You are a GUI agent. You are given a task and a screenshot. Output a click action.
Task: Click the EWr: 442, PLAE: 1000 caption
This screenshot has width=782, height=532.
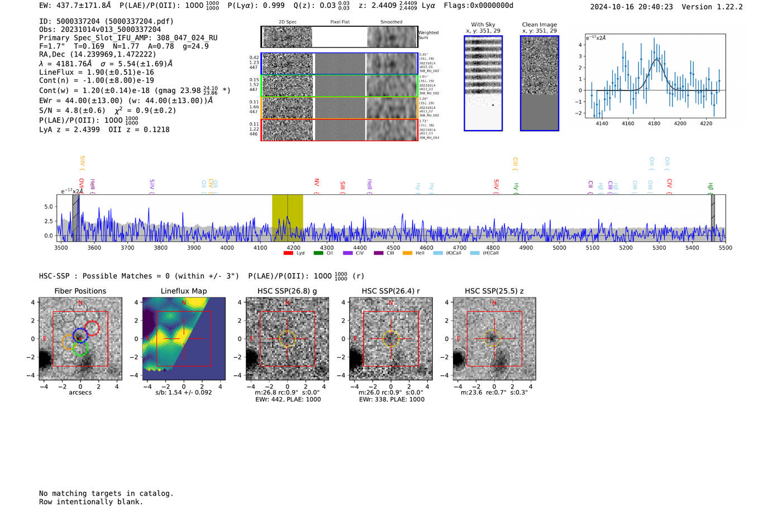[288, 400]
